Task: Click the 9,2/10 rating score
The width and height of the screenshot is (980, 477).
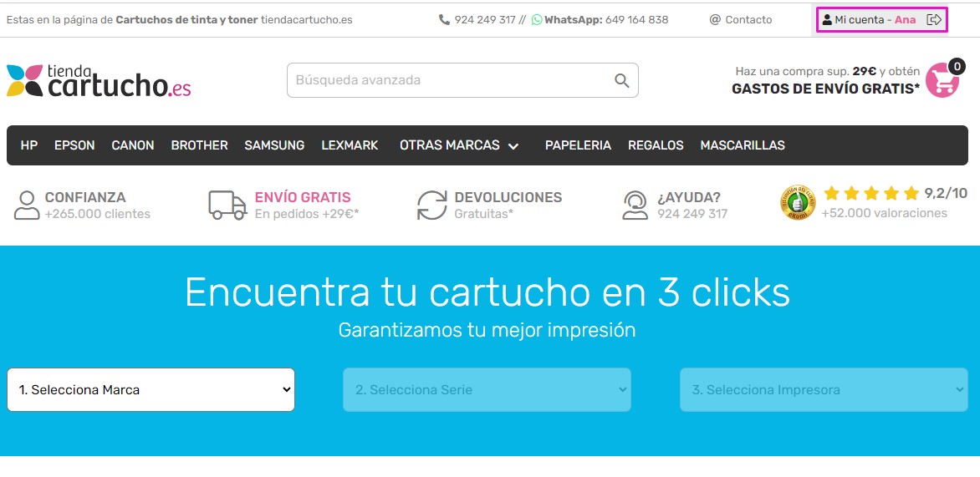Action: point(946,193)
